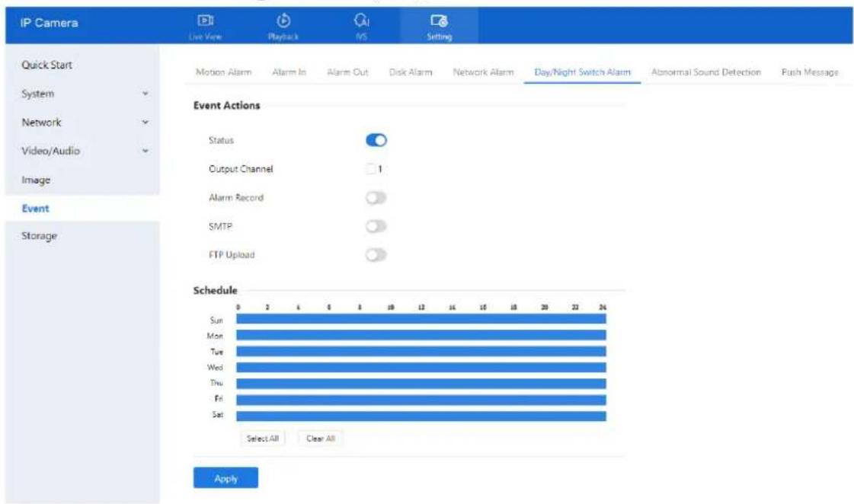Select the Day/Night Switch Alarm tab
Screen dimensions: 854x504
(582, 72)
